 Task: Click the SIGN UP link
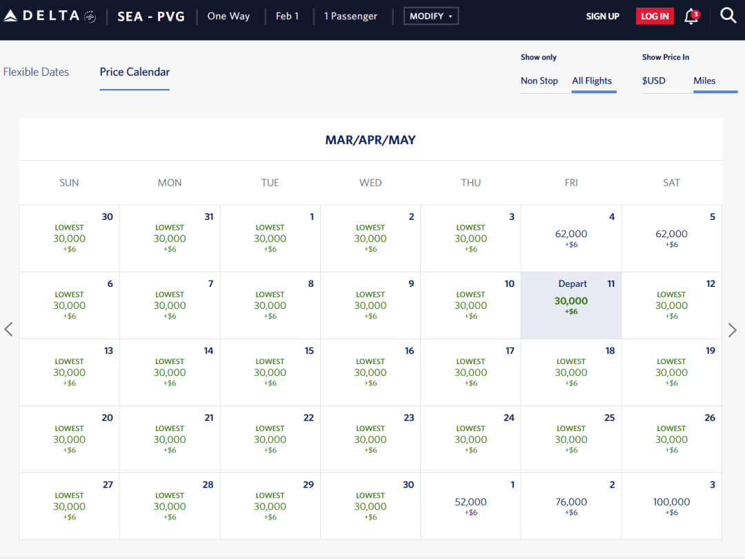602,16
